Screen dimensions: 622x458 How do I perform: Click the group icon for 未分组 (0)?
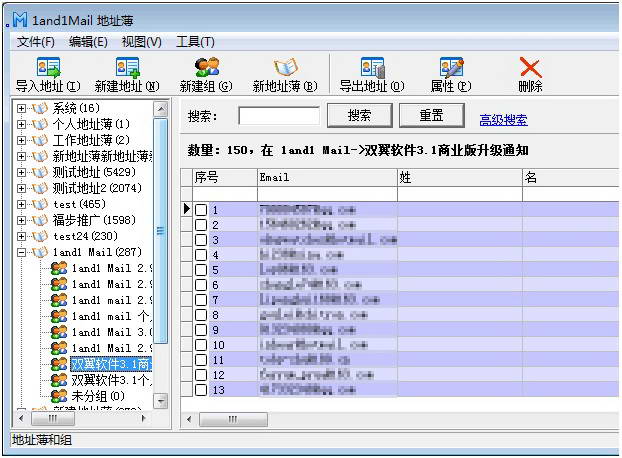pos(59,396)
